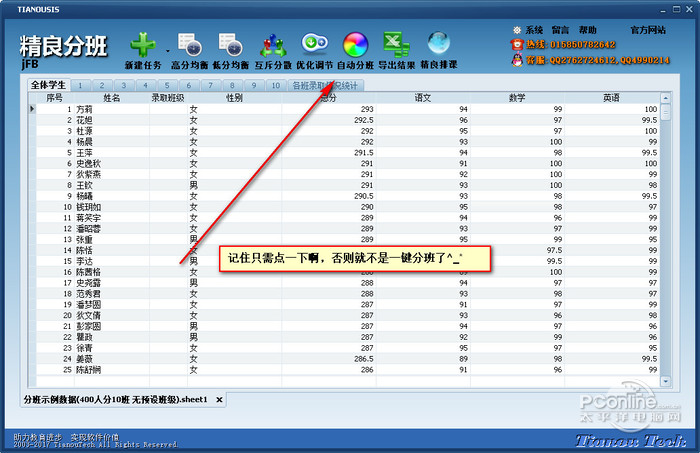Image resolution: width=700 pixels, height=453 pixels.
Task: Click the 导出结果 Excel icon
Action: coord(396,45)
